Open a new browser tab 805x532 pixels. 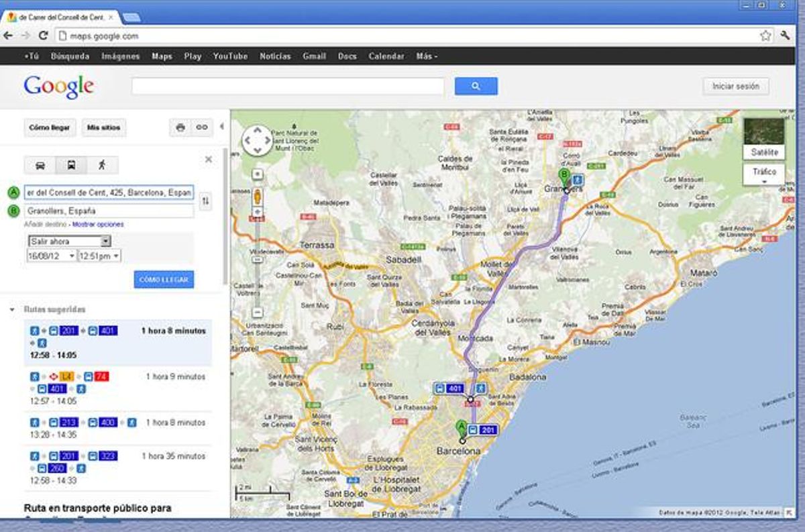pos(131,17)
